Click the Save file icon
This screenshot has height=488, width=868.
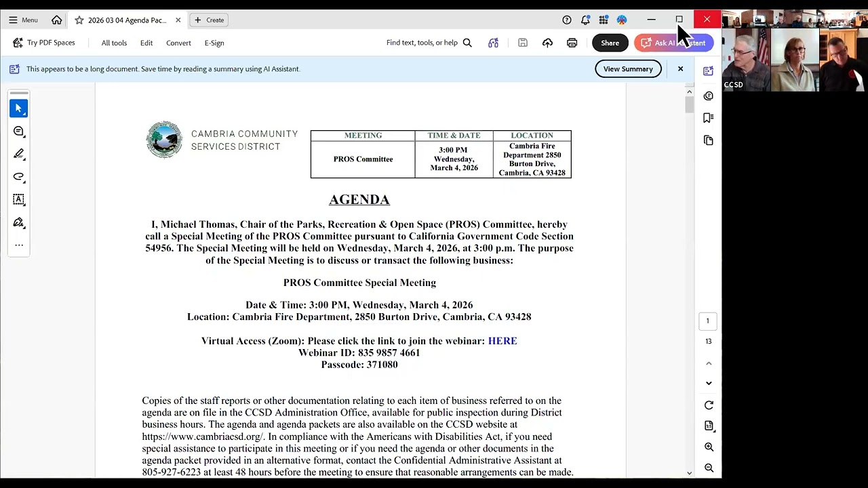[x=523, y=43]
